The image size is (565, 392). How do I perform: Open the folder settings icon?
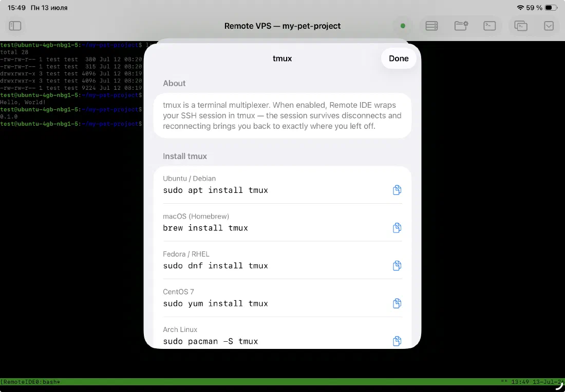(461, 26)
